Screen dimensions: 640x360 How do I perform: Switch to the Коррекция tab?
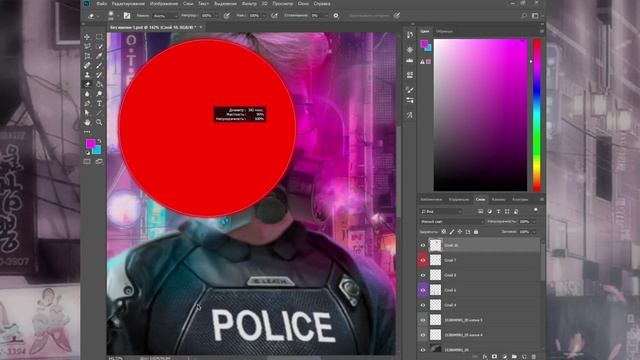(x=459, y=200)
